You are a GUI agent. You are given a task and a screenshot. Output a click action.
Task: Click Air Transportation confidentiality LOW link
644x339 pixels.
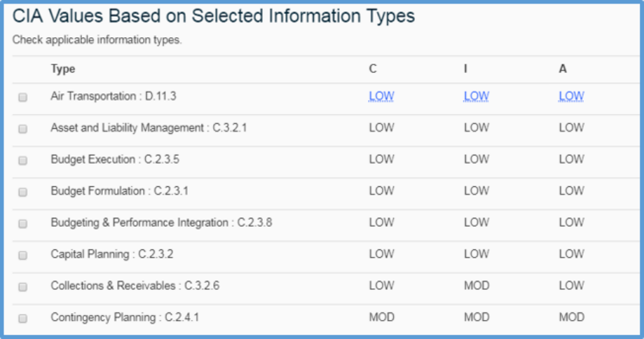click(381, 96)
